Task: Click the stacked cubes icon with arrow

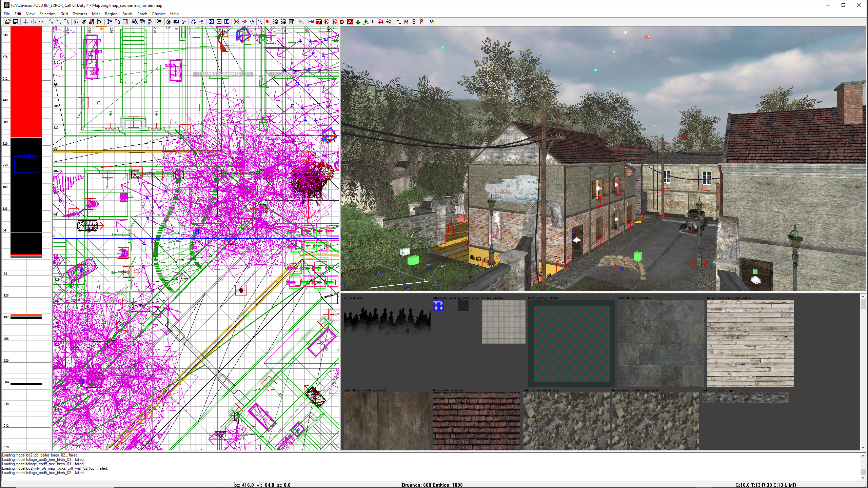Action: (x=432, y=22)
